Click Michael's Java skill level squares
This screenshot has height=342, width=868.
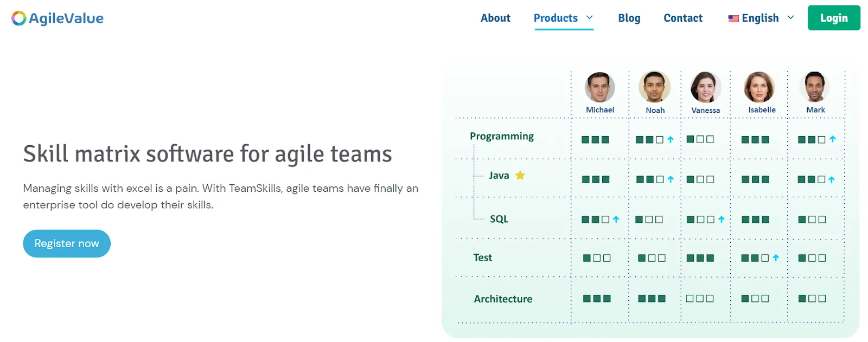tap(596, 179)
